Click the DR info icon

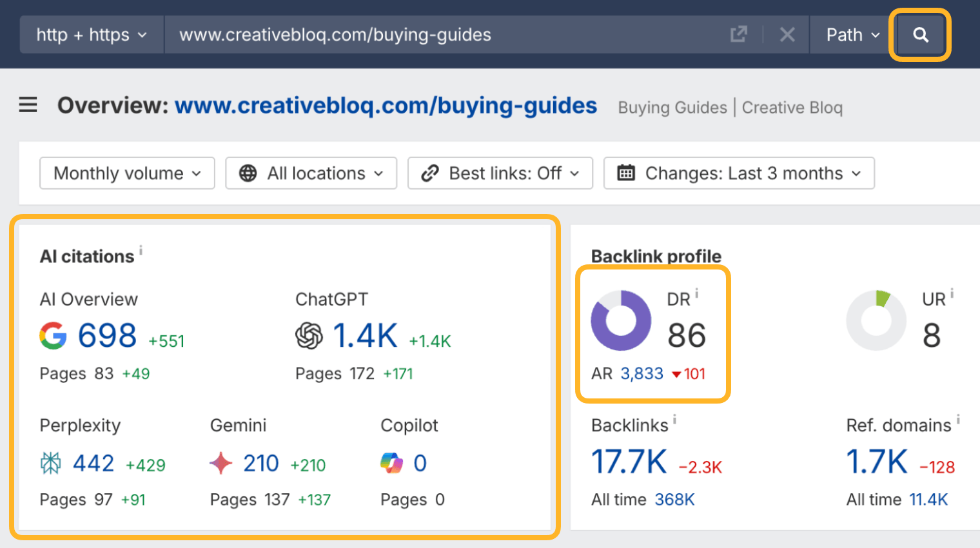[697, 293]
